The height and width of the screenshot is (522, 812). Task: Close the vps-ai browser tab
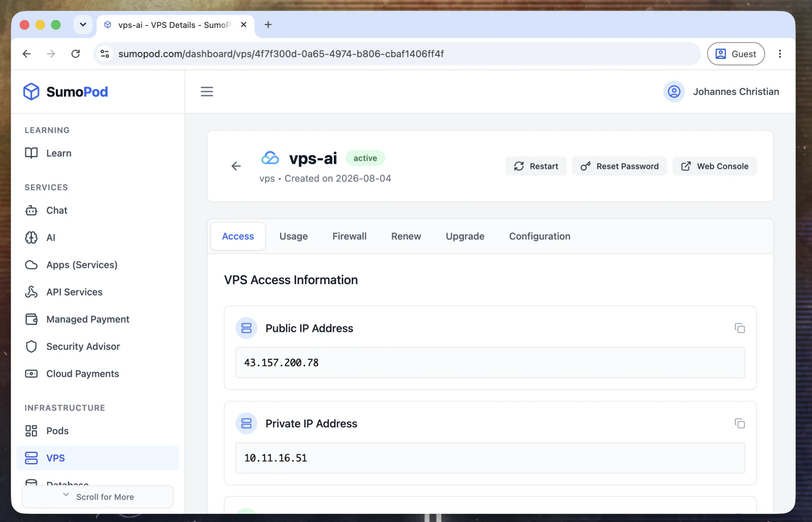tap(244, 24)
